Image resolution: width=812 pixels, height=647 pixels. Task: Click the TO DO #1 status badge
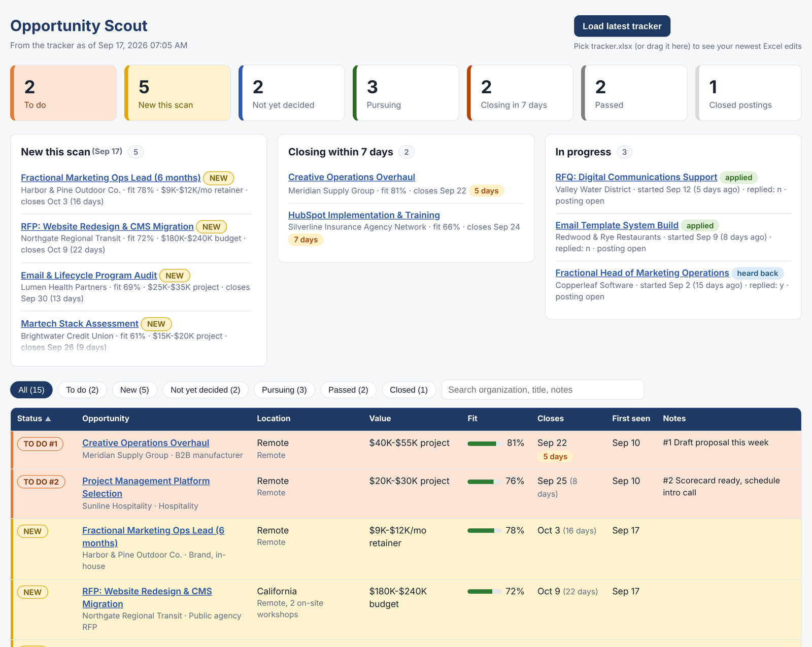(41, 444)
